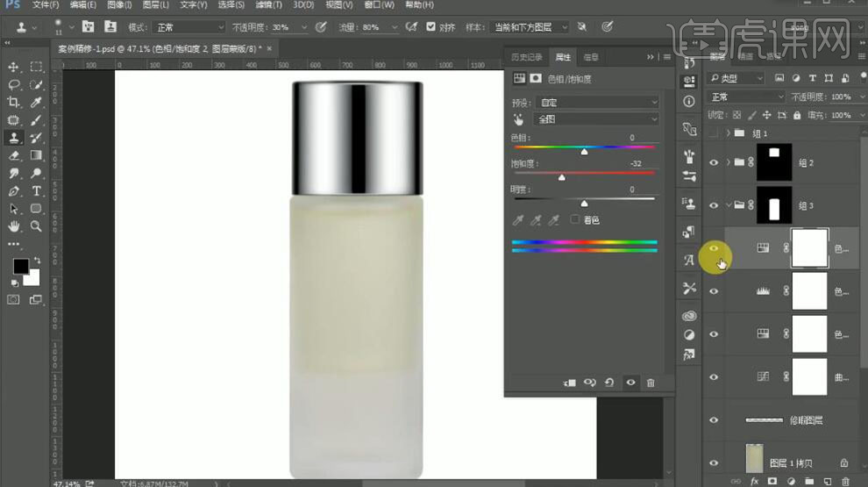Hide the 组 3 layer group
Viewport: 868px width, 487px height.
tap(714, 205)
